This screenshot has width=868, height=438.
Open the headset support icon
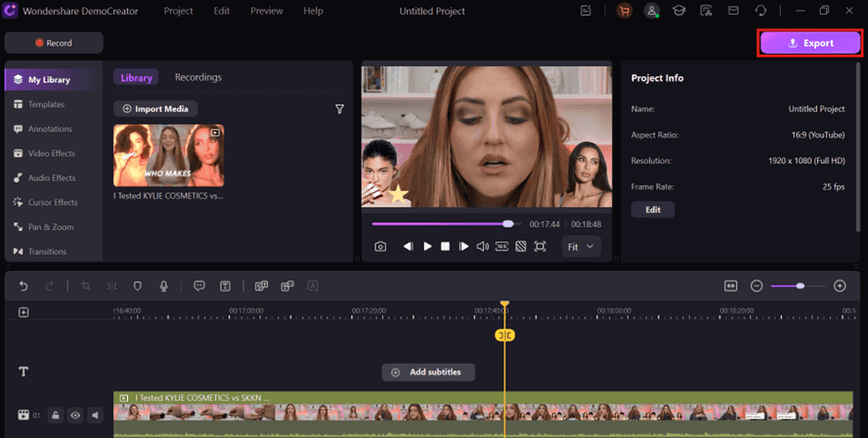coord(760,11)
